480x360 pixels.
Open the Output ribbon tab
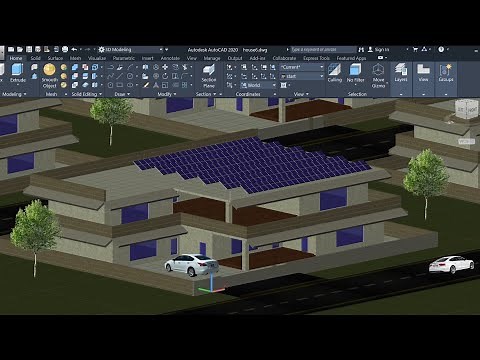tap(235, 58)
